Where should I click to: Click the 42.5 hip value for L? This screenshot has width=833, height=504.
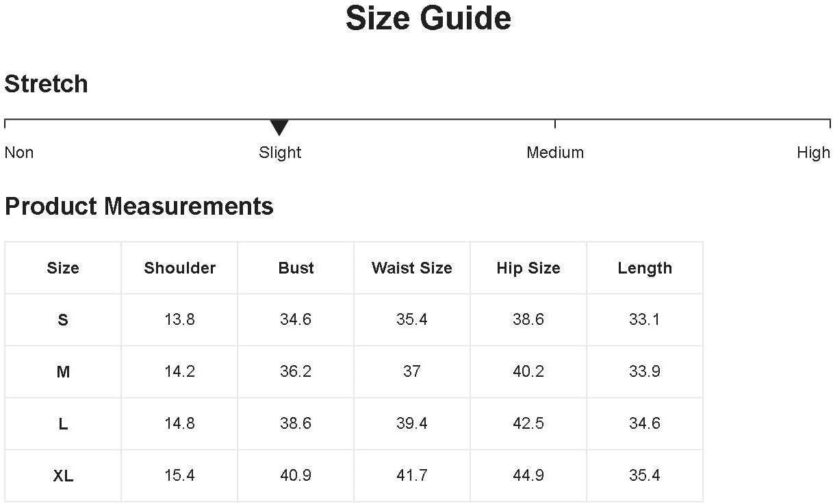tap(528, 423)
